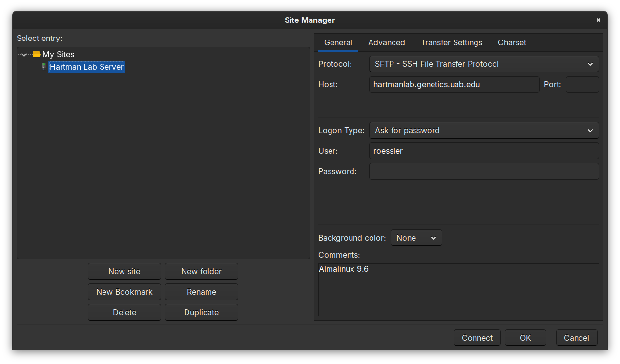
Task: Click the server icon beside Hartman Lab Server
Action: (x=43, y=66)
